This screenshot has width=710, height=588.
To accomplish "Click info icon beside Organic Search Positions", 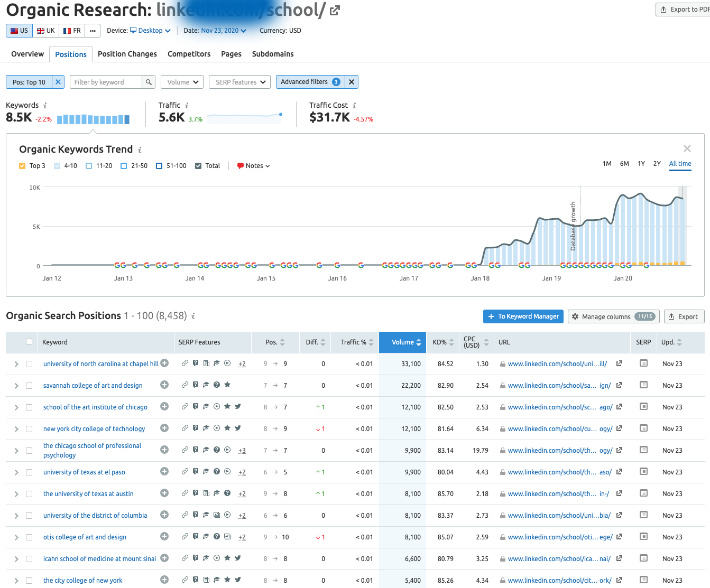I will (x=193, y=316).
